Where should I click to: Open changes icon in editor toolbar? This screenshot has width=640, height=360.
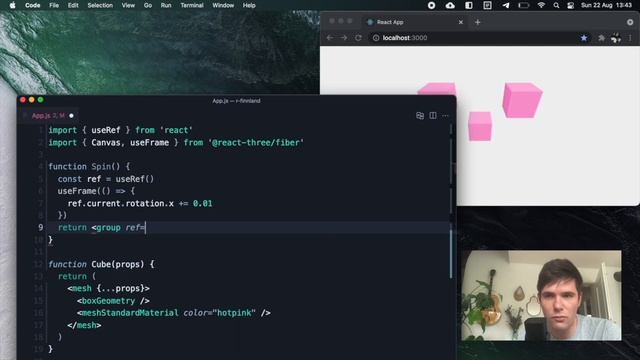(x=420, y=116)
